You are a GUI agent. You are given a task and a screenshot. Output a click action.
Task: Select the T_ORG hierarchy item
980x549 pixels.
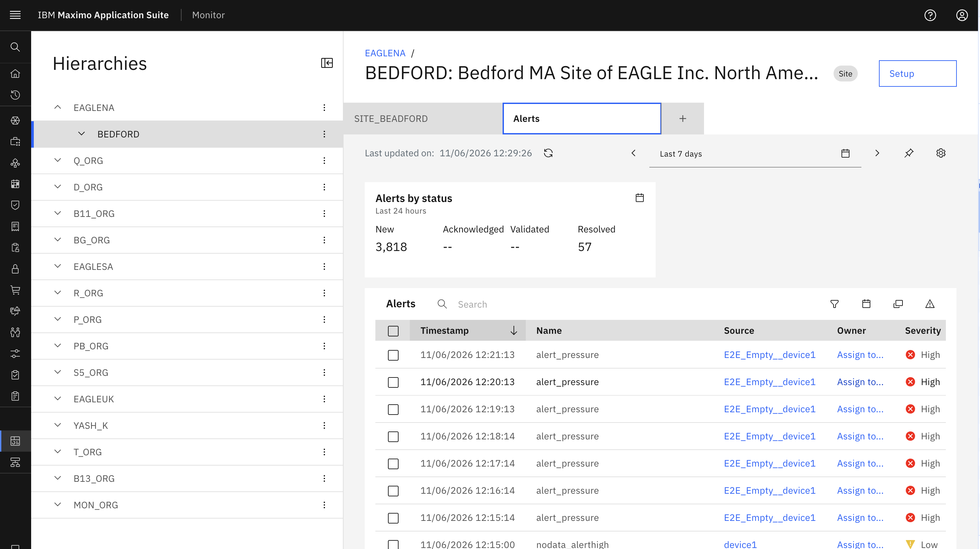tap(187, 452)
